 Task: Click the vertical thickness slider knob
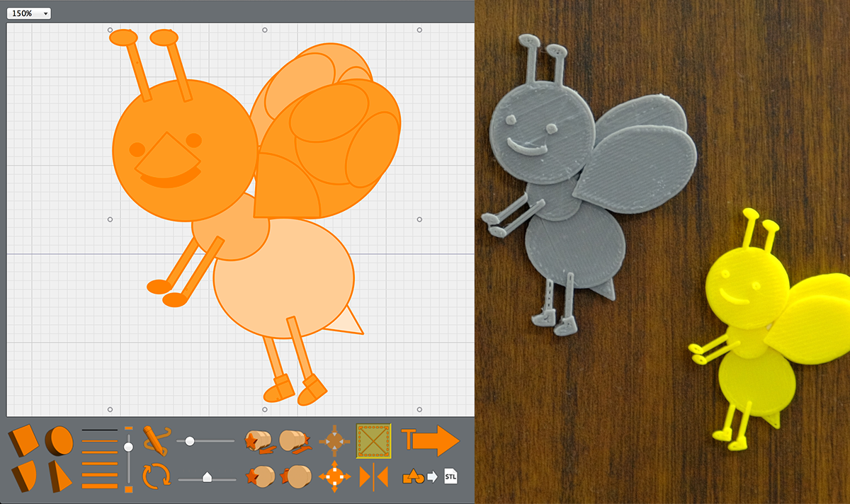tap(128, 447)
